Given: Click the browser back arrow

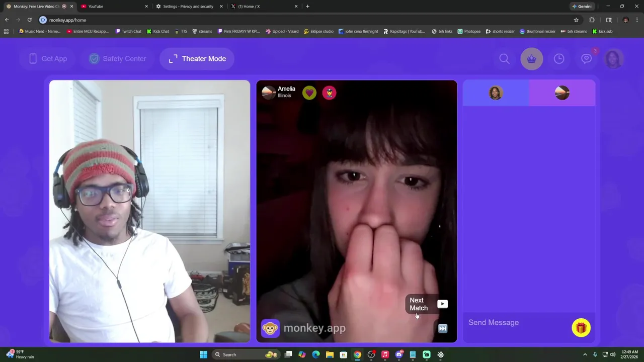Looking at the screenshot, I should 7,20.
